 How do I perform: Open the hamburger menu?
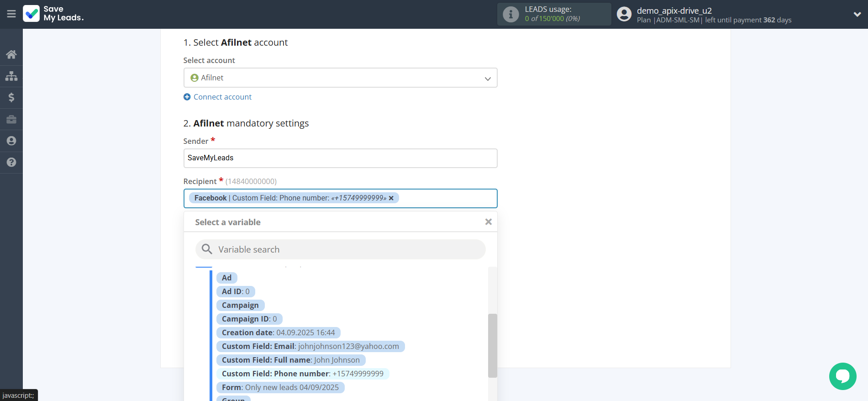tap(11, 14)
